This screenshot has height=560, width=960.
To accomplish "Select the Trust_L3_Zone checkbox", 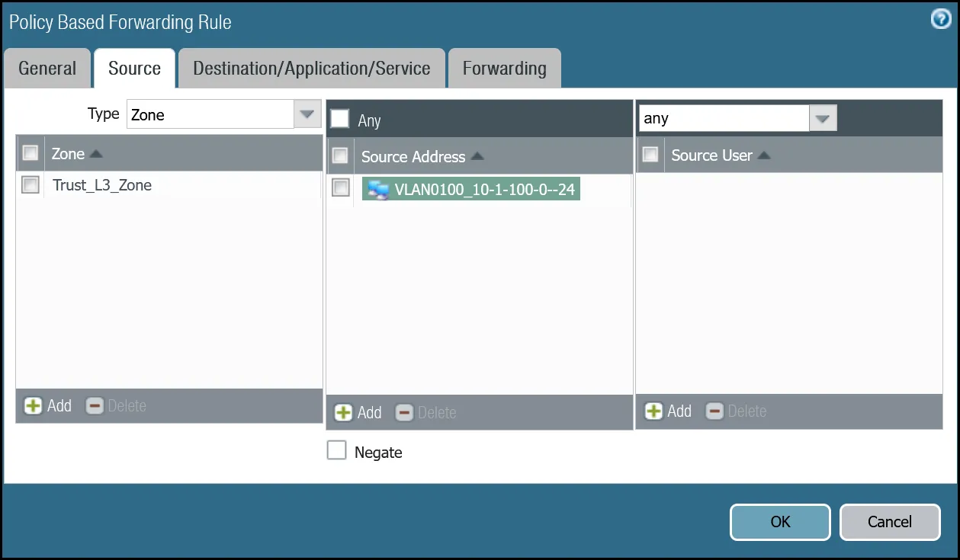I will pos(30,184).
